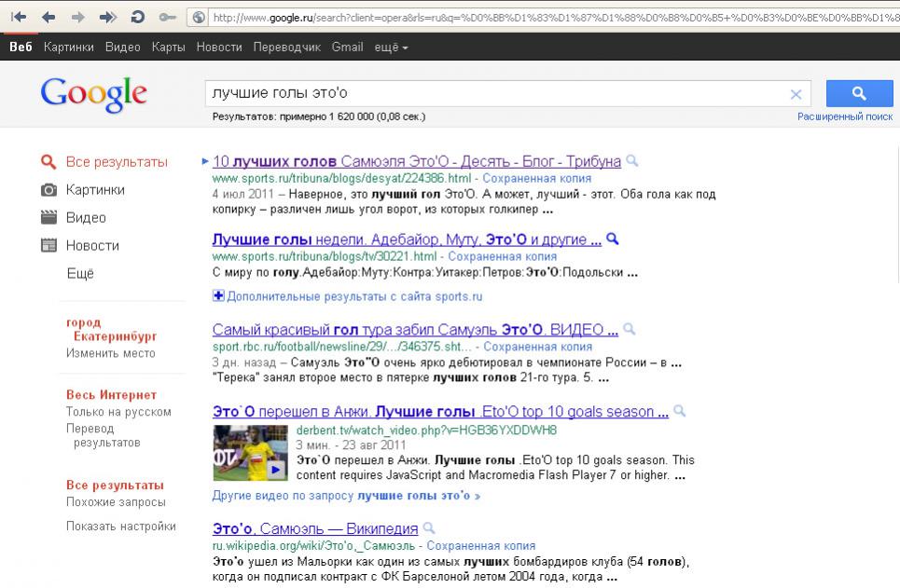Click Показать настройки link
The image size is (900, 588).
click(x=121, y=526)
